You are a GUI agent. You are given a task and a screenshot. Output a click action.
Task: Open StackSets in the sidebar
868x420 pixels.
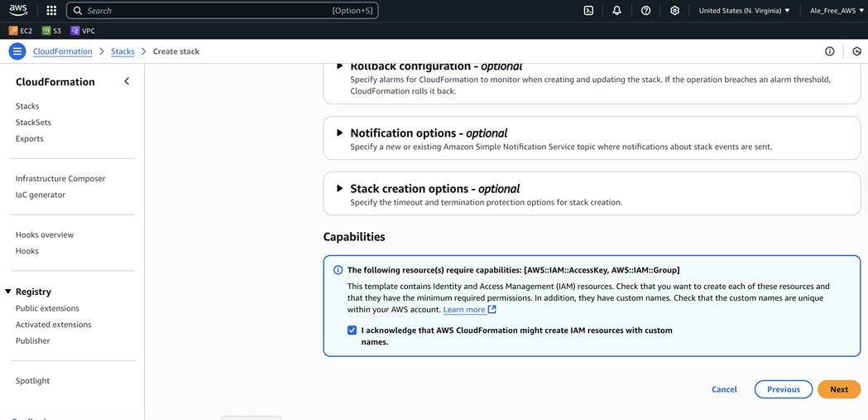33,123
